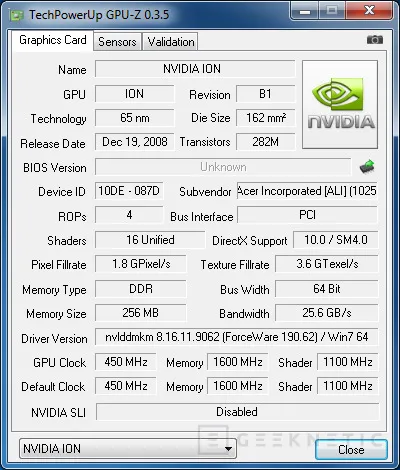The width and height of the screenshot is (400, 470).
Task: Click the Memory Size value 256 MB
Action: 141,313
